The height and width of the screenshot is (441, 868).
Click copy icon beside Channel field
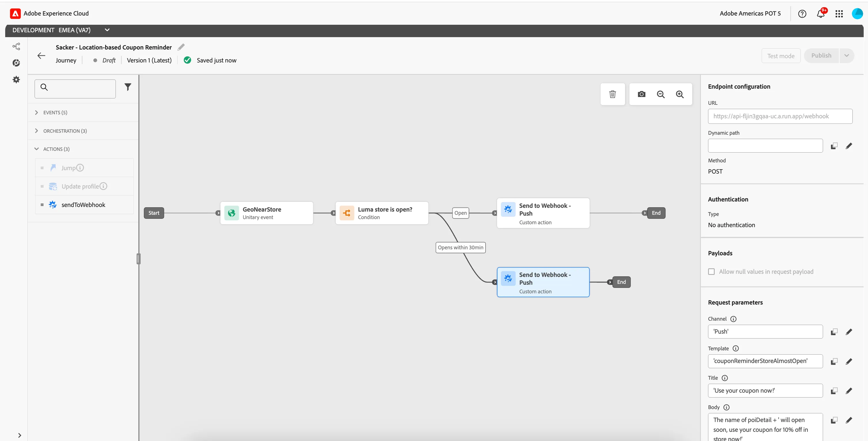[x=834, y=332]
